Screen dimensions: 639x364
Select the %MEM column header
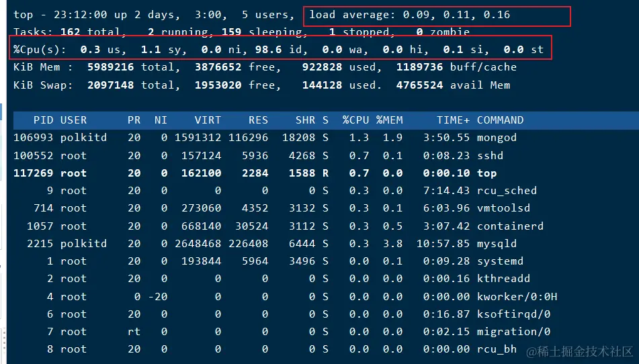pyautogui.click(x=389, y=120)
